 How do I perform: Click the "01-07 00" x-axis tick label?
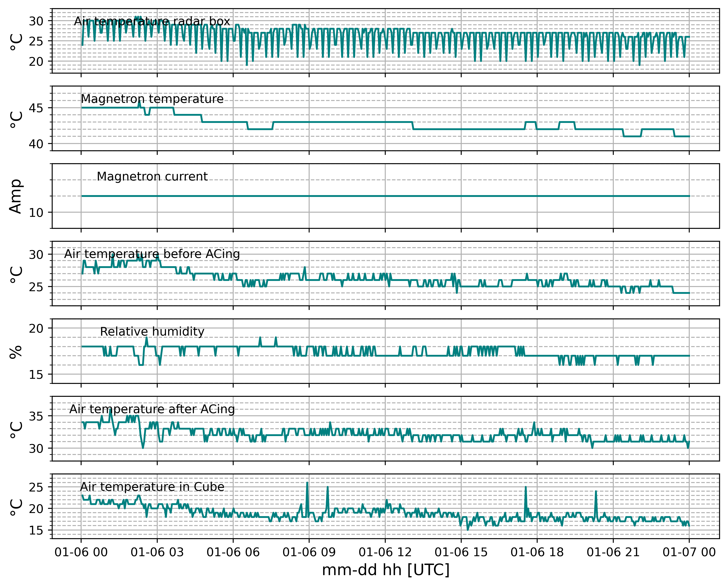tap(689, 552)
